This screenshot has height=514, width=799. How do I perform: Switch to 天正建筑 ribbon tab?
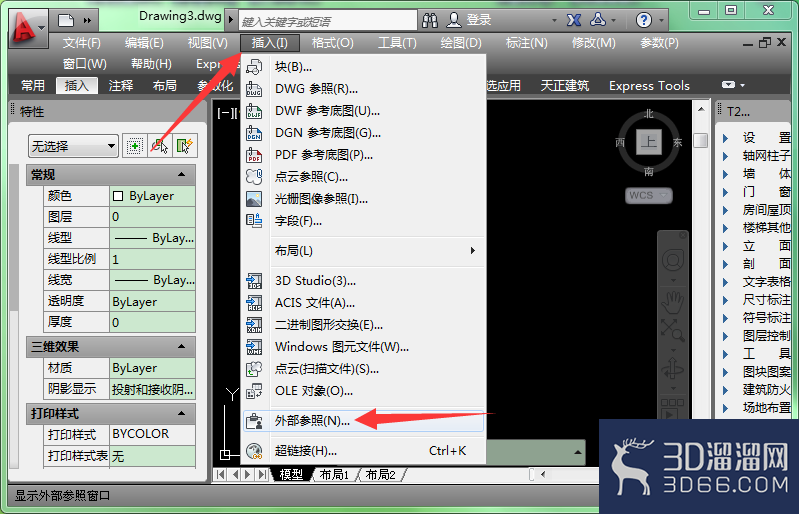point(565,86)
